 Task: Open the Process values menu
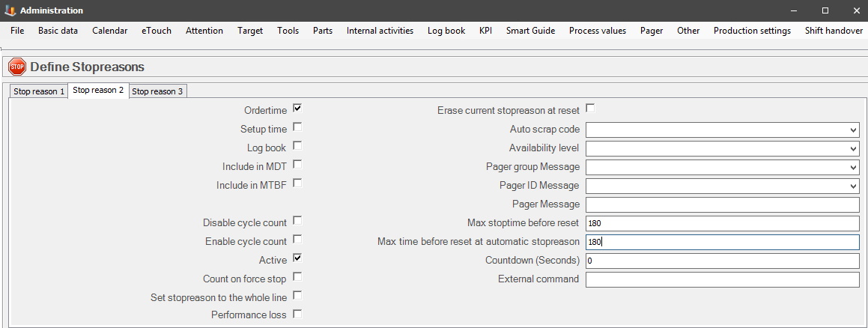[598, 31]
